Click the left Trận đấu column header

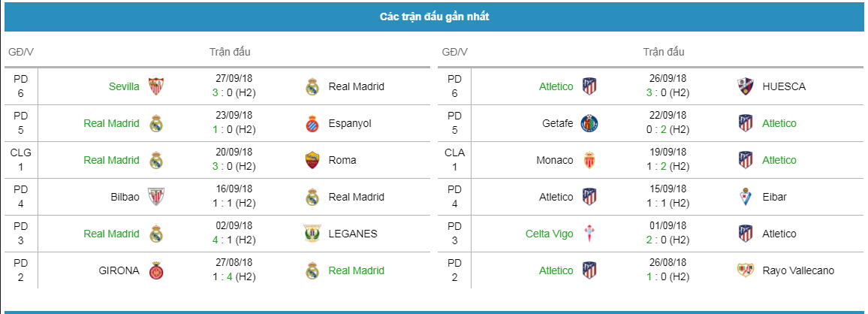click(x=230, y=52)
